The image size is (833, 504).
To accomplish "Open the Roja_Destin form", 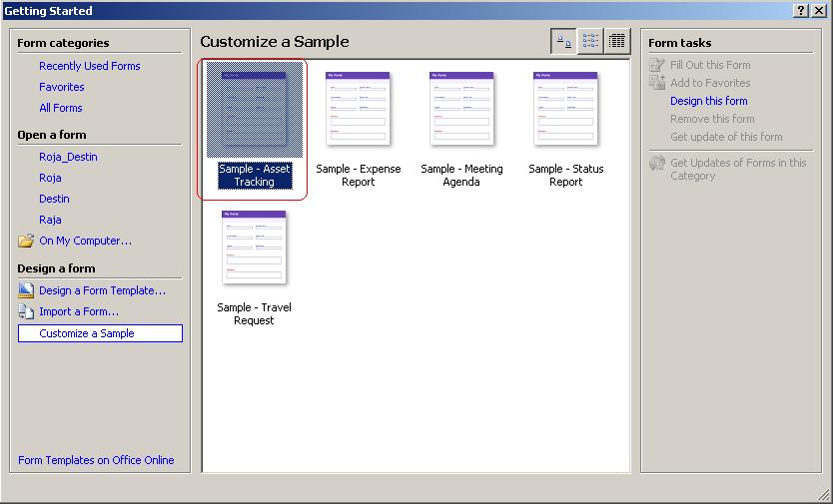I will pos(68,157).
